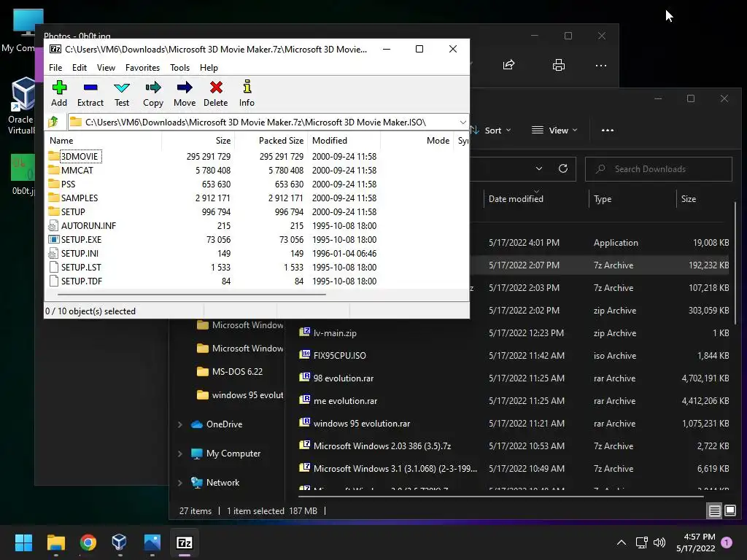Expand the Network tree node
Viewport: 747px width, 560px height.
(x=180, y=483)
